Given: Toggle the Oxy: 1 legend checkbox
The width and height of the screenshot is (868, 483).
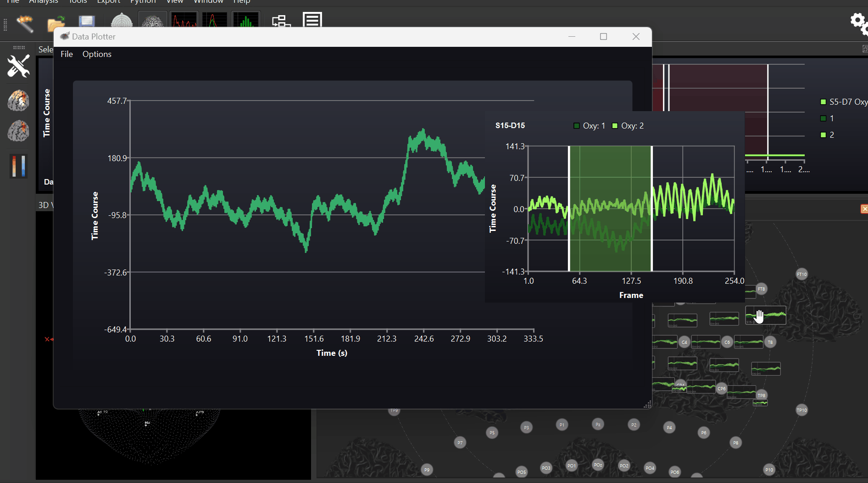Looking at the screenshot, I should pos(577,125).
